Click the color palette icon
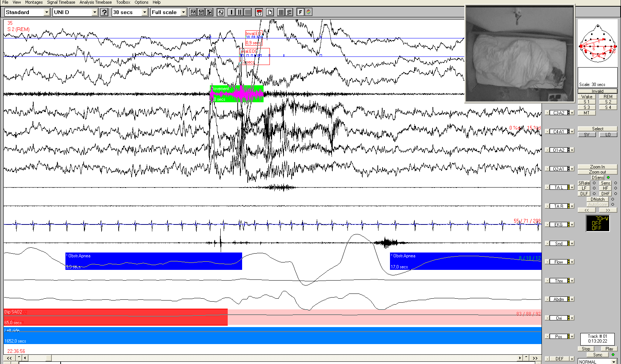This screenshot has height=364, width=621. point(308,12)
